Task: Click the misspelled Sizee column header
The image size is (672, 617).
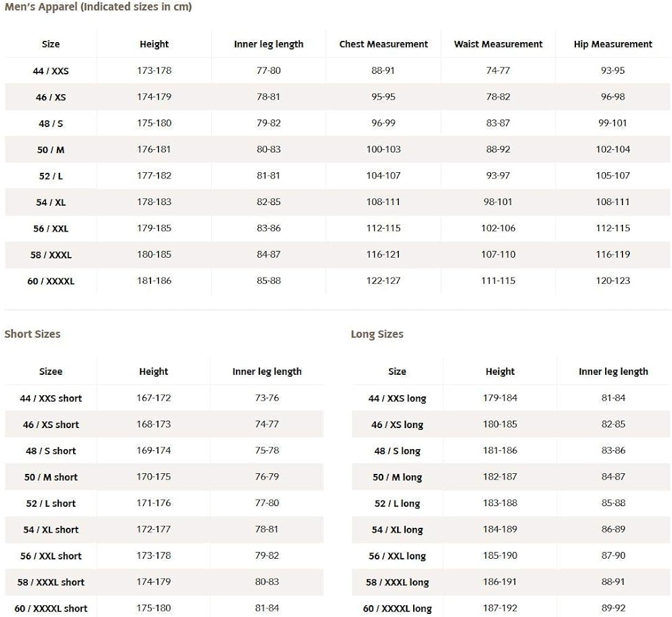Action: click(x=51, y=372)
